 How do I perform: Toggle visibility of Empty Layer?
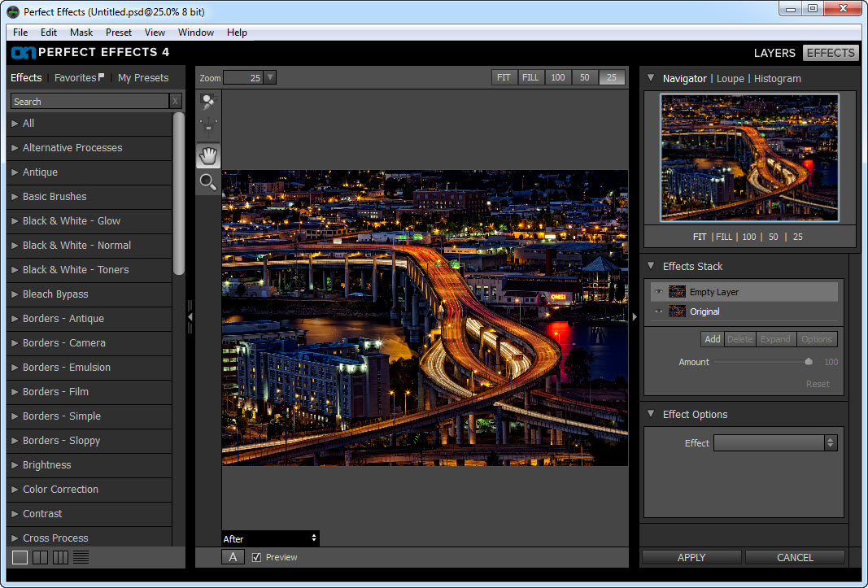(658, 292)
